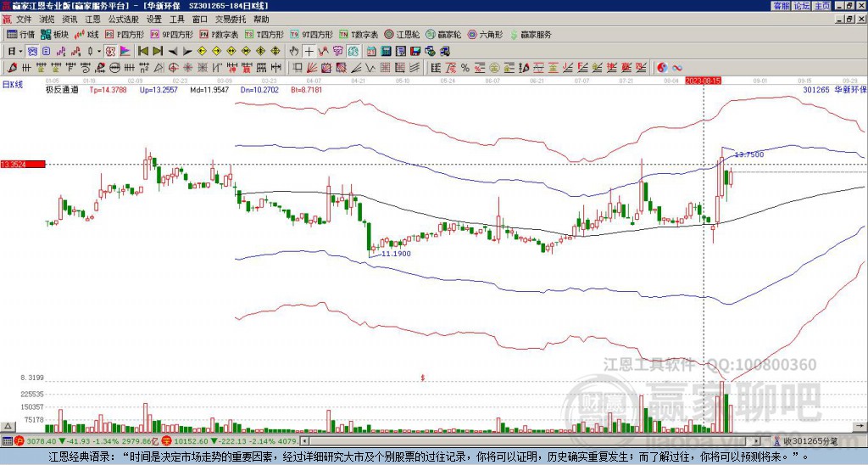The width and height of the screenshot is (868, 465).
Task: Click the 主页 homepage button
Action: (822, 6)
